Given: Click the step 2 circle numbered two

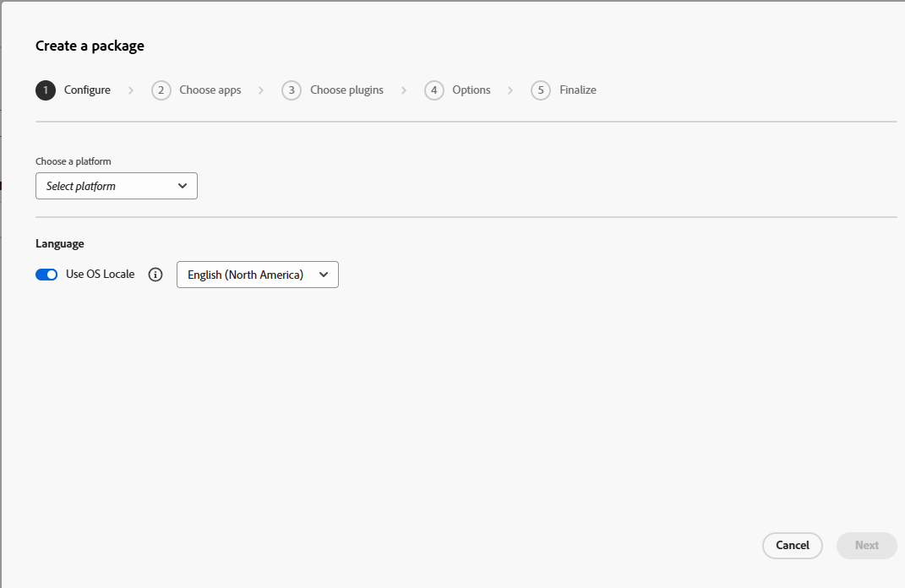Looking at the screenshot, I should (161, 90).
